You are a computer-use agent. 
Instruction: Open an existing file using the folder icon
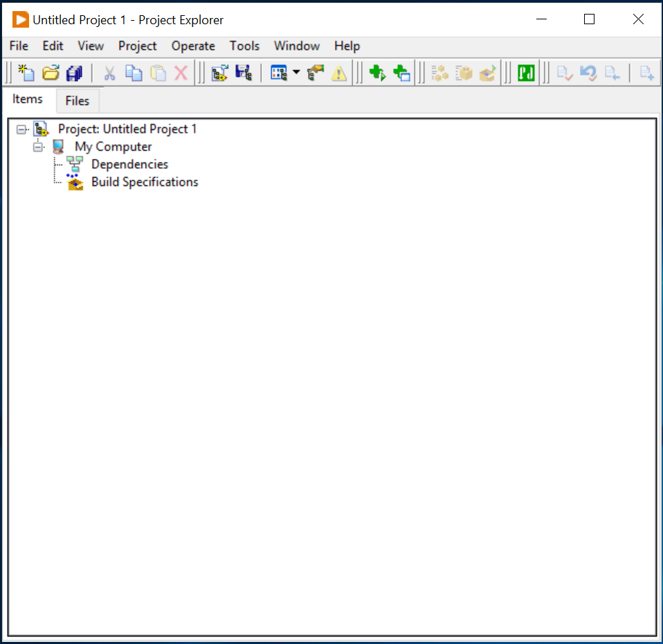50,73
